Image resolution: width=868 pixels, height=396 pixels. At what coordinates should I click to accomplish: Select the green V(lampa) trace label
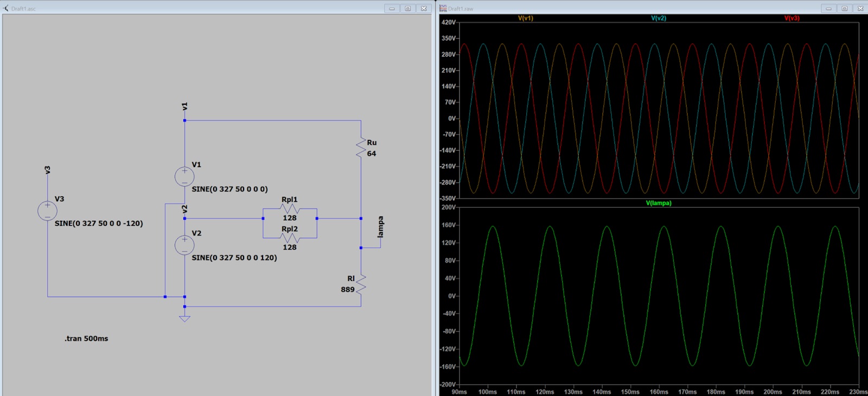658,203
